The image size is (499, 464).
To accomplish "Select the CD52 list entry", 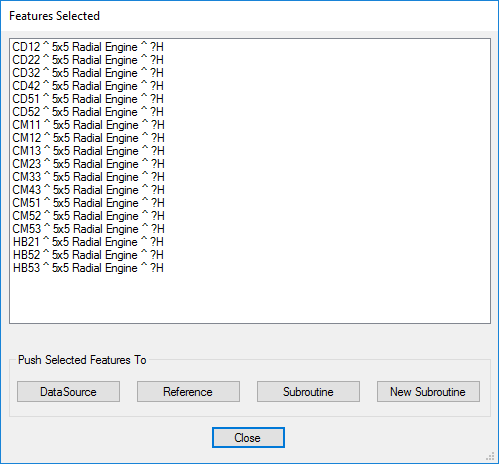I will click(x=88, y=112).
